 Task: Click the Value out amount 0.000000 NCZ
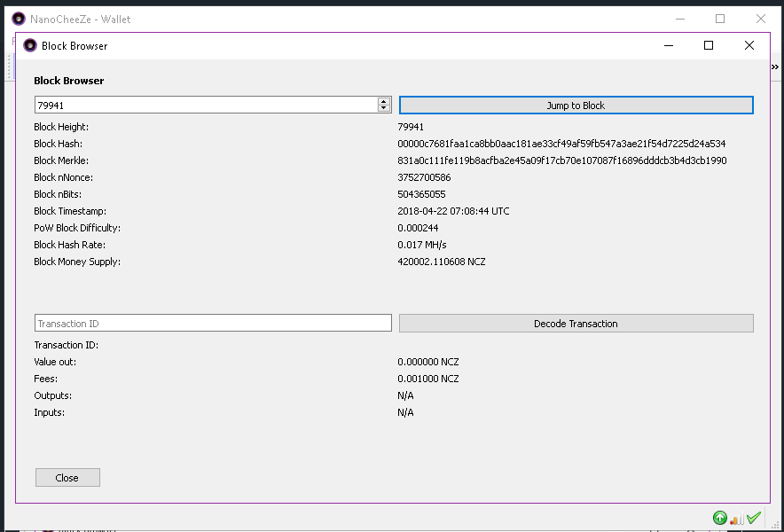point(428,362)
